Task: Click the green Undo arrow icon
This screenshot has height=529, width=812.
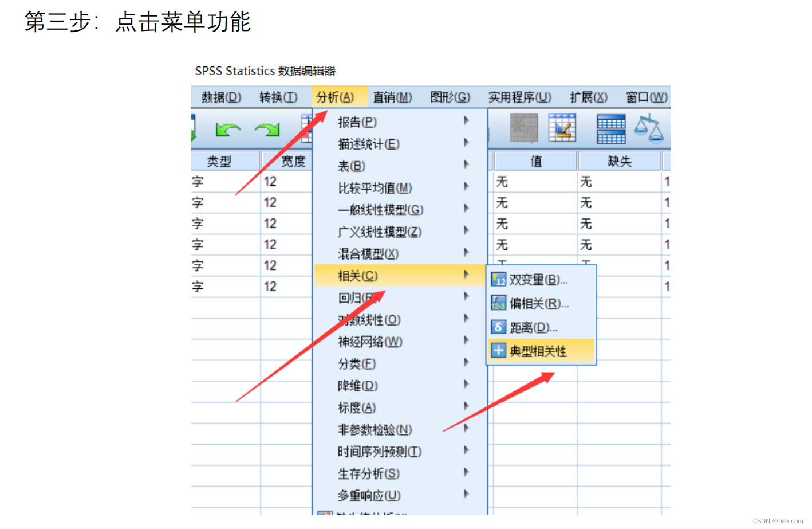Action: pos(228,130)
